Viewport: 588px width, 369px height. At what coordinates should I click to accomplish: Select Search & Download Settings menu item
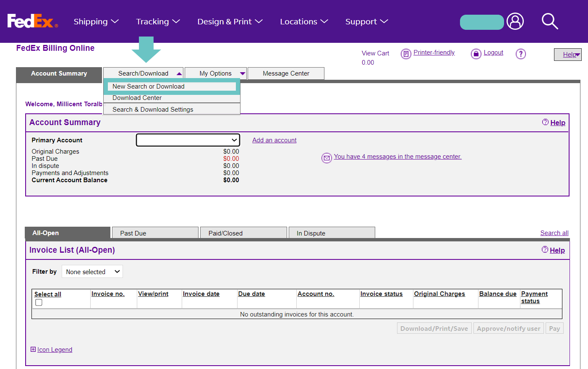[152, 109]
